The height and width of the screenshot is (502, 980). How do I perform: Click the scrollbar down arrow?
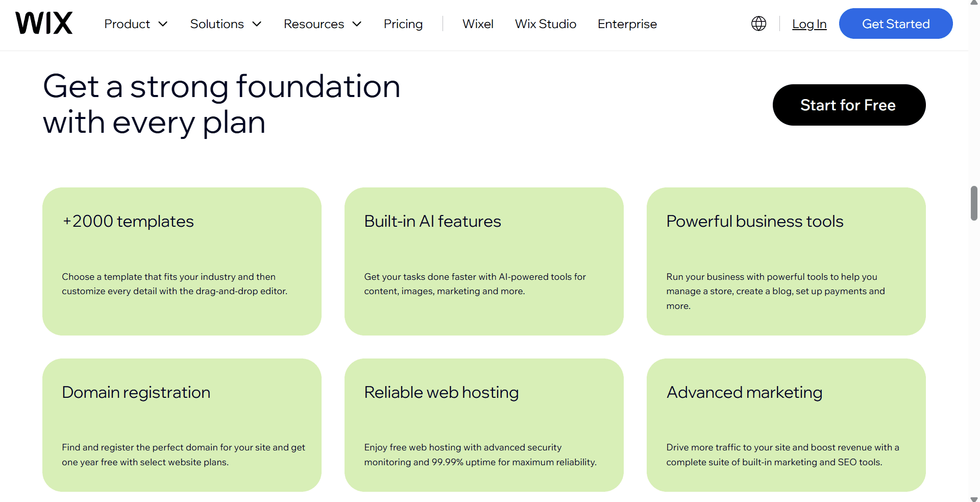point(974,497)
